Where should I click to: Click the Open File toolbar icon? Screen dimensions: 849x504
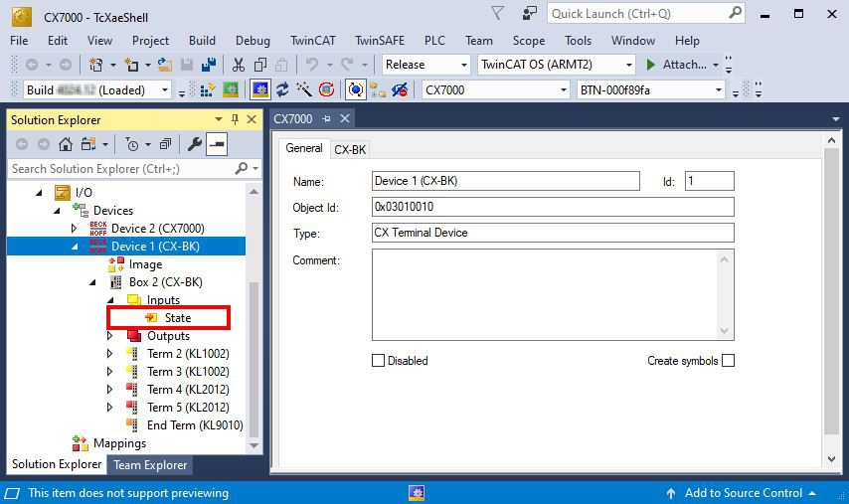165,65
